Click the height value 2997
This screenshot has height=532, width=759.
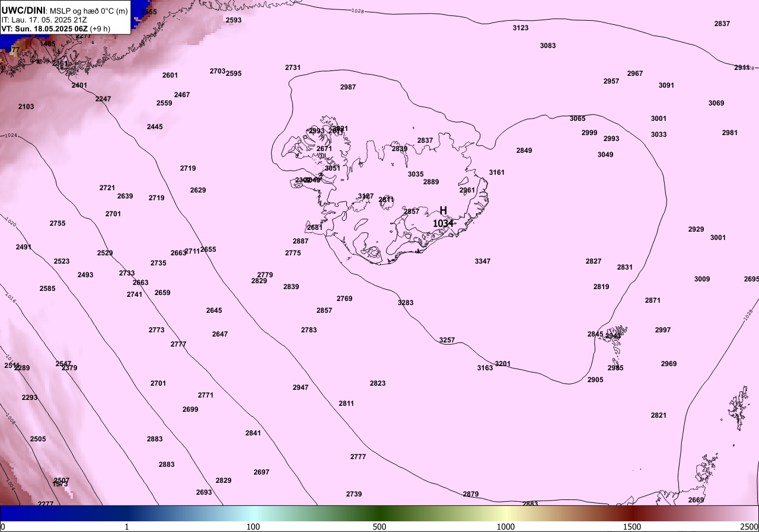tap(663, 330)
